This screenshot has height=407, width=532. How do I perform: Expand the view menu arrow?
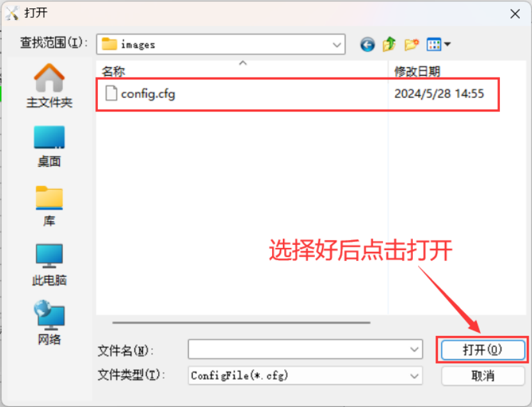tap(447, 44)
